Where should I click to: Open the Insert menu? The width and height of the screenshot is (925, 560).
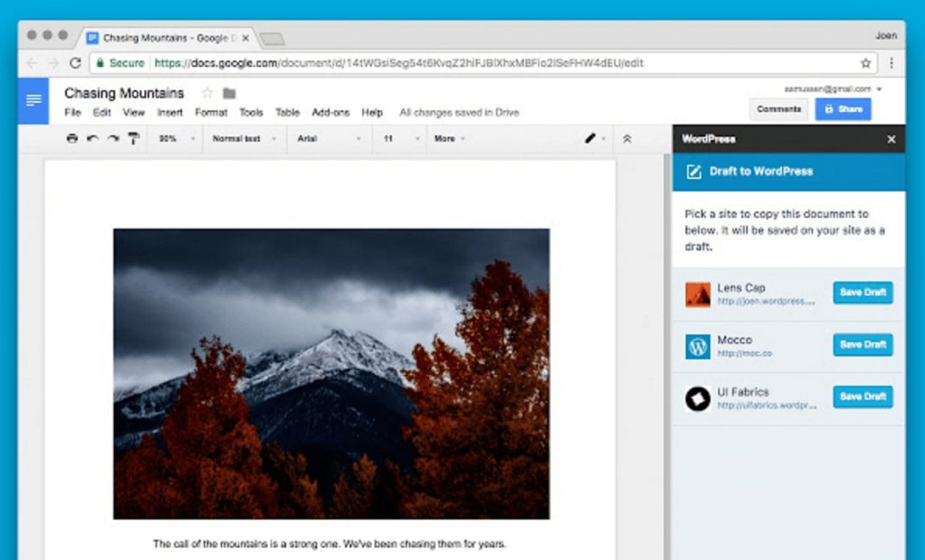170,112
